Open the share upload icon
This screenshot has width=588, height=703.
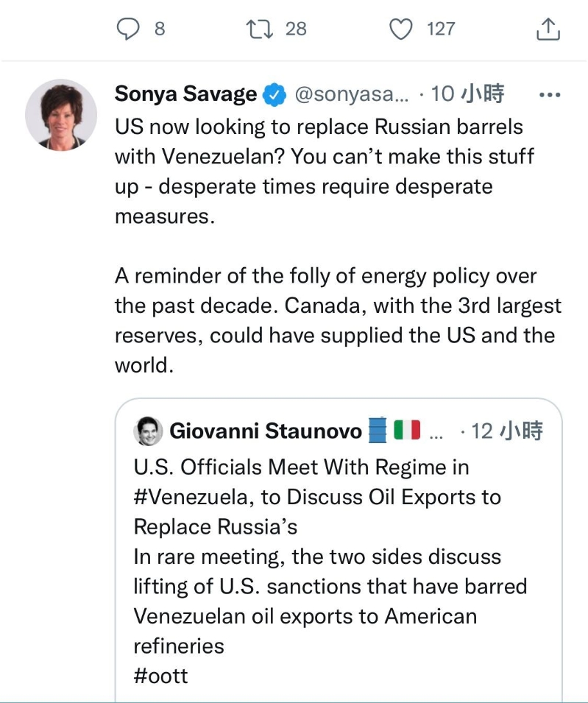point(548,29)
